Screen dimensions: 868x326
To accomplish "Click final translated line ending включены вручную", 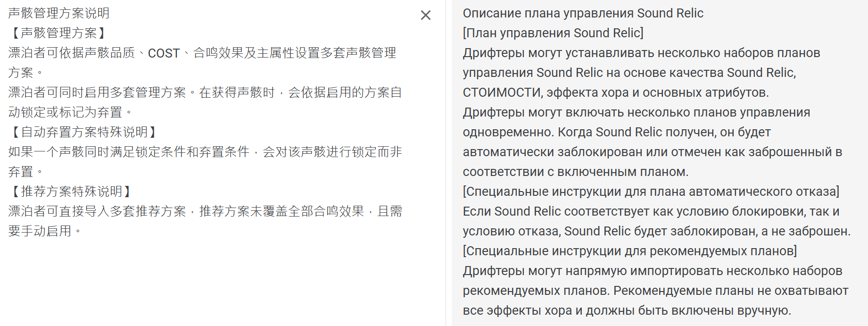I will point(627,310).
